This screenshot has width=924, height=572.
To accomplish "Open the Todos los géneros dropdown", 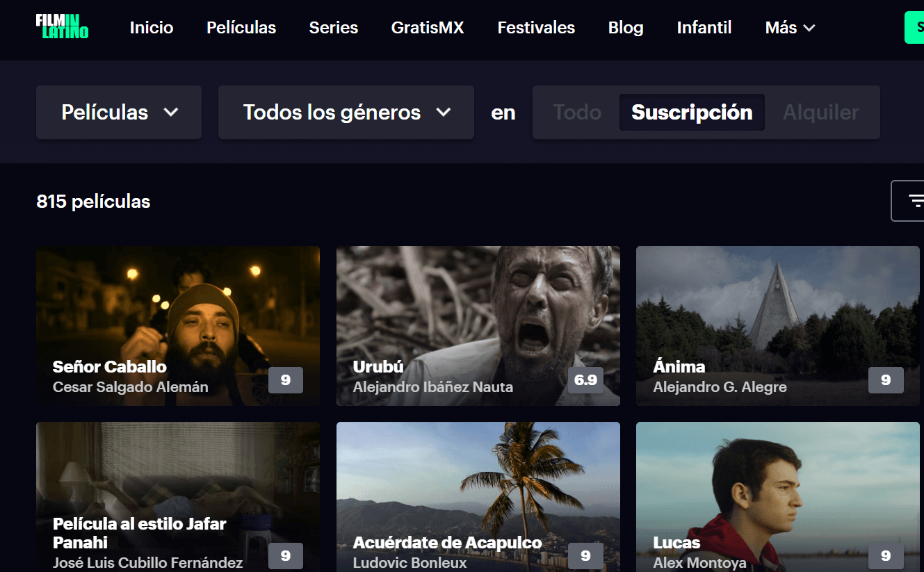I will coord(346,112).
